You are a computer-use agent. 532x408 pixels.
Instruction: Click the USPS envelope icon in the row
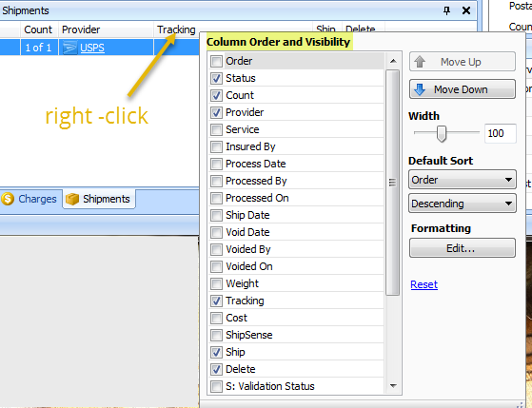(x=69, y=48)
